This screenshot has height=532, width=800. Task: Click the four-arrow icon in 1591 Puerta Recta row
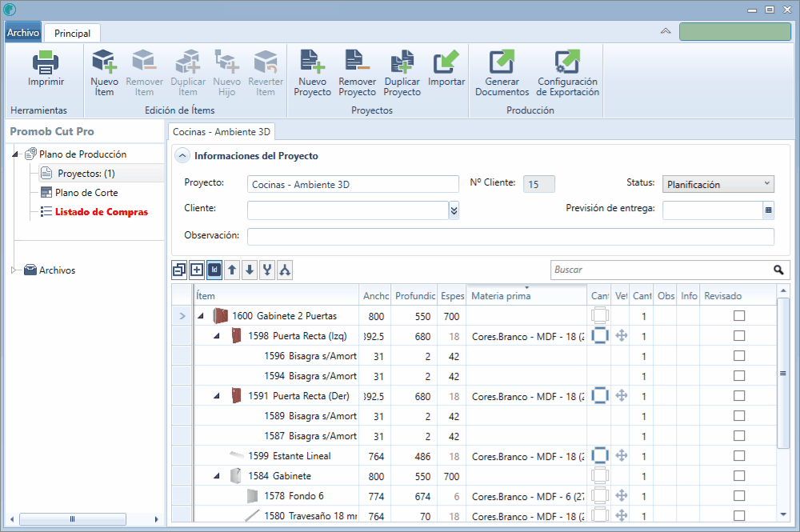point(622,395)
